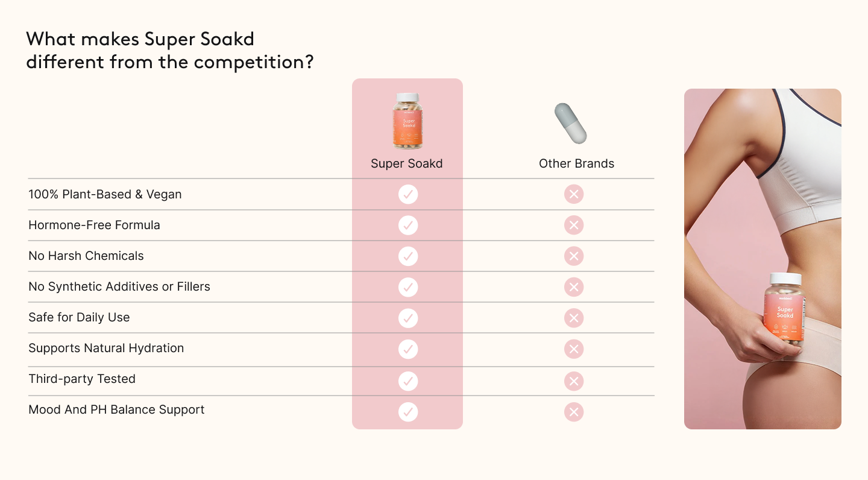Viewport: 868px width, 480px height.
Task: Click Other Brands X mark for Hormone-Free Formula
Action: [x=574, y=226]
